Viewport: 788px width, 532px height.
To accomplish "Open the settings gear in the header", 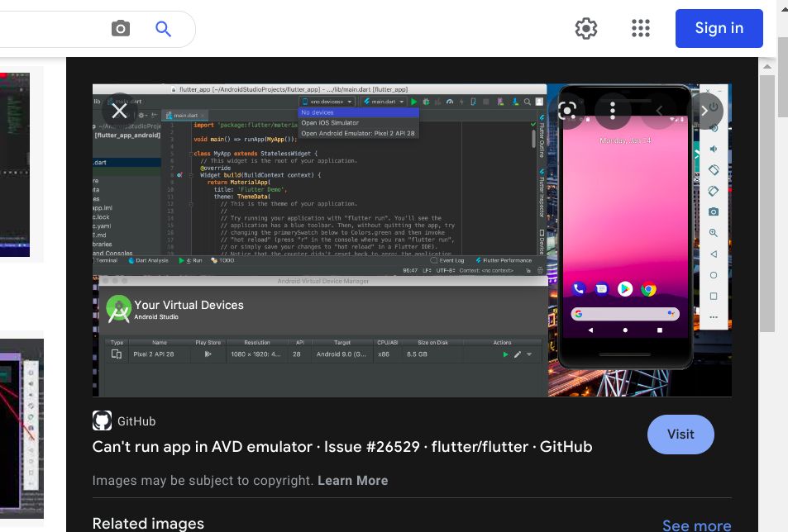I will tap(586, 29).
